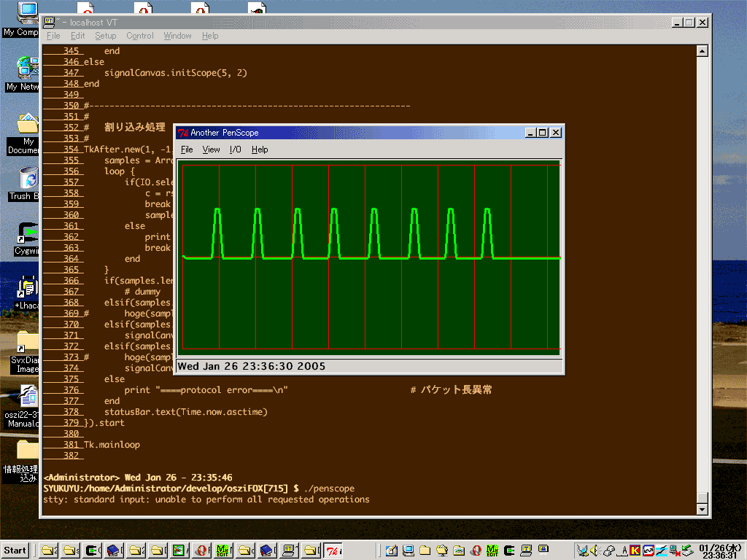Click the terminal scrollbar down arrow
The width and height of the screenshot is (747, 560).
pyautogui.click(x=702, y=508)
